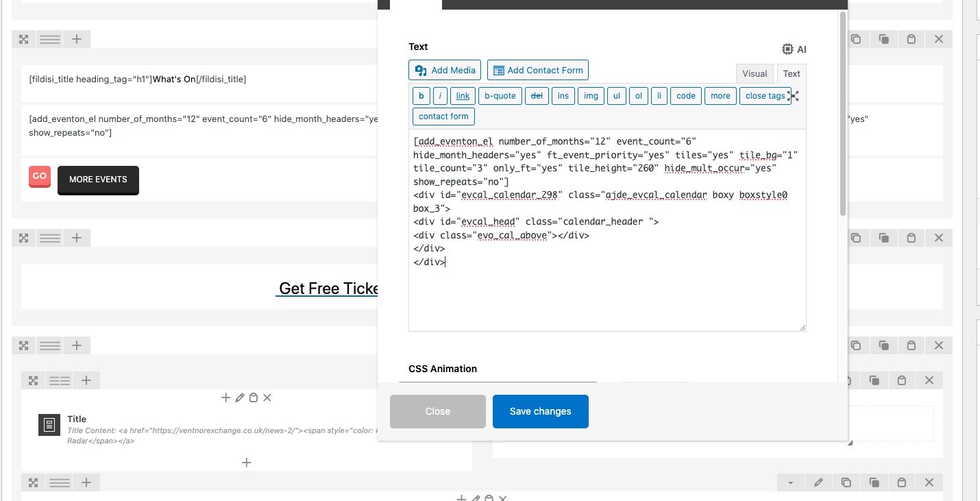Click Add Contact Form button
This screenshot has height=501, width=980.
538,70
